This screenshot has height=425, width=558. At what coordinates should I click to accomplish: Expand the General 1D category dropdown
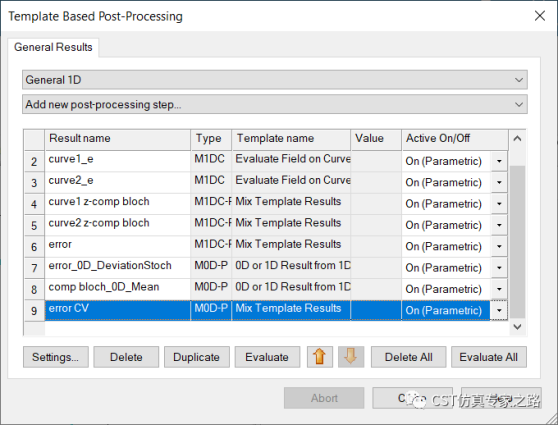(x=275, y=80)
